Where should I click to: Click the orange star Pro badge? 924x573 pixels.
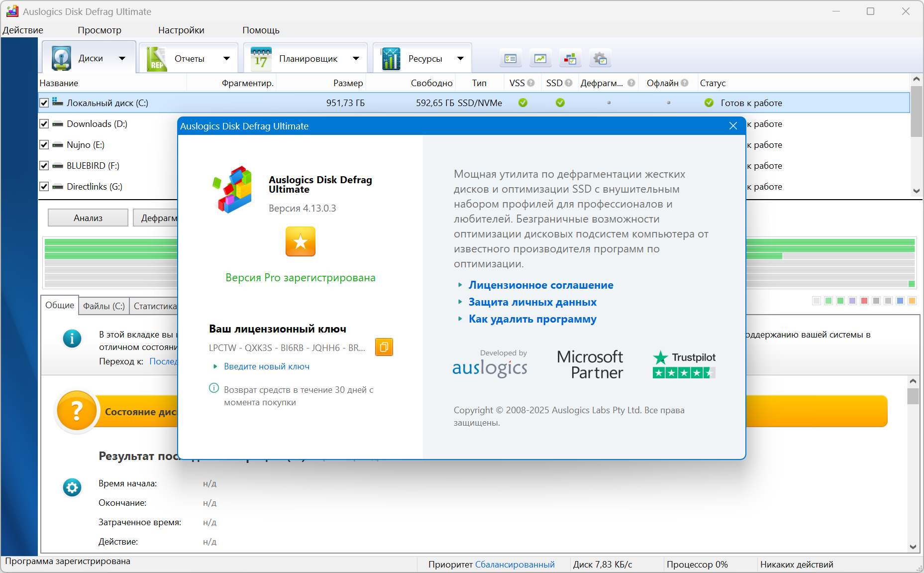click(300, 241)
